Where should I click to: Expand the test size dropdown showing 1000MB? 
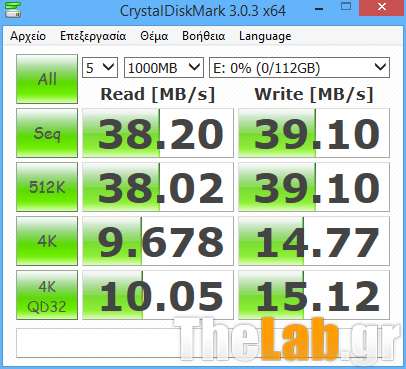164,68
